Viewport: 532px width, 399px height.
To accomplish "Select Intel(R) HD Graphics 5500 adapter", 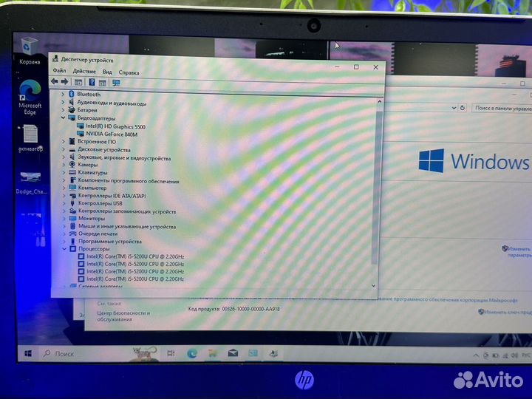I will point(115,126).
